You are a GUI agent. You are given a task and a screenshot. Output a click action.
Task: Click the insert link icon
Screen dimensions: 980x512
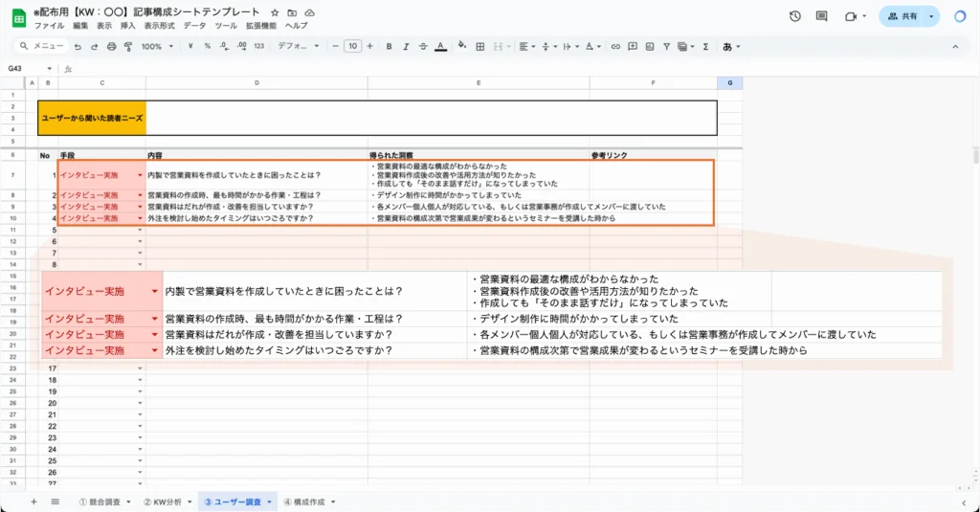615,46
